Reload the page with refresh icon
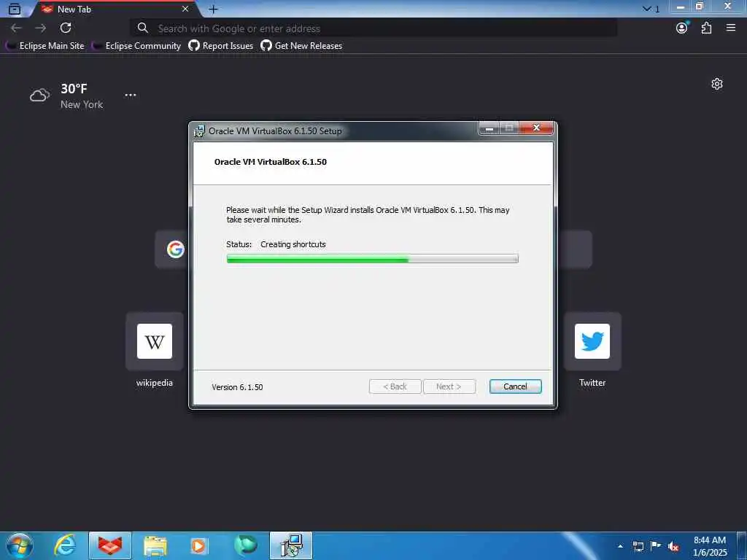Image resolution: width=747 pixels, height=560 pixels. pyautogui.click(x=66, y=28)
